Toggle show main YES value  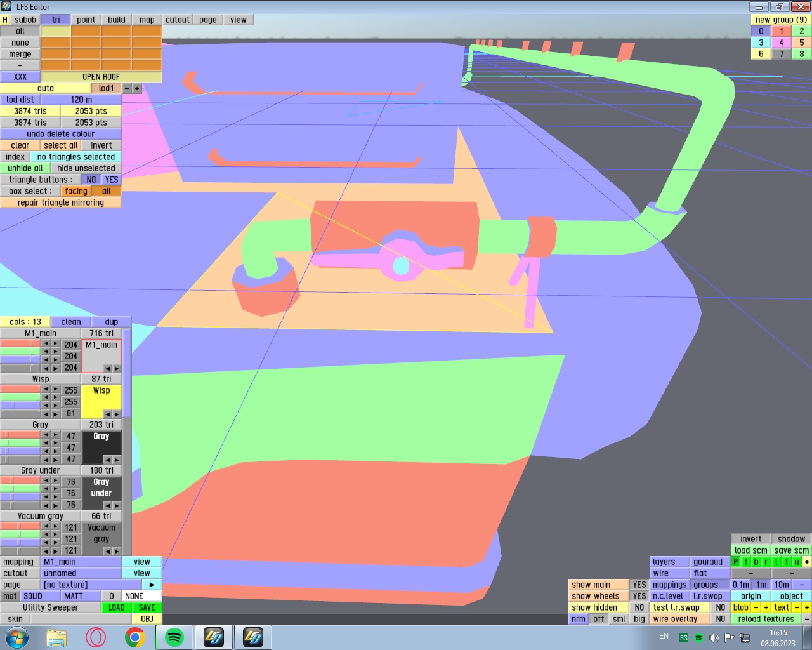click(639, 585)
